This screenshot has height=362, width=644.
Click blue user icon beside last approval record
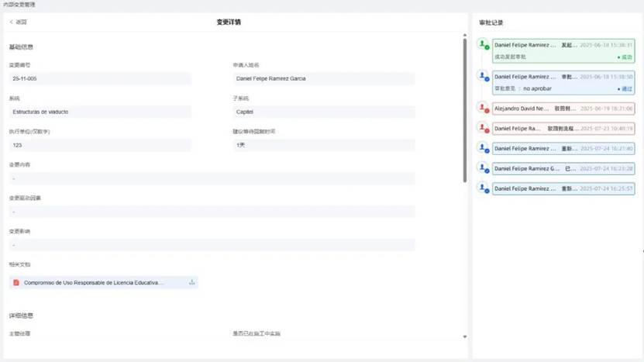[484, 188]
